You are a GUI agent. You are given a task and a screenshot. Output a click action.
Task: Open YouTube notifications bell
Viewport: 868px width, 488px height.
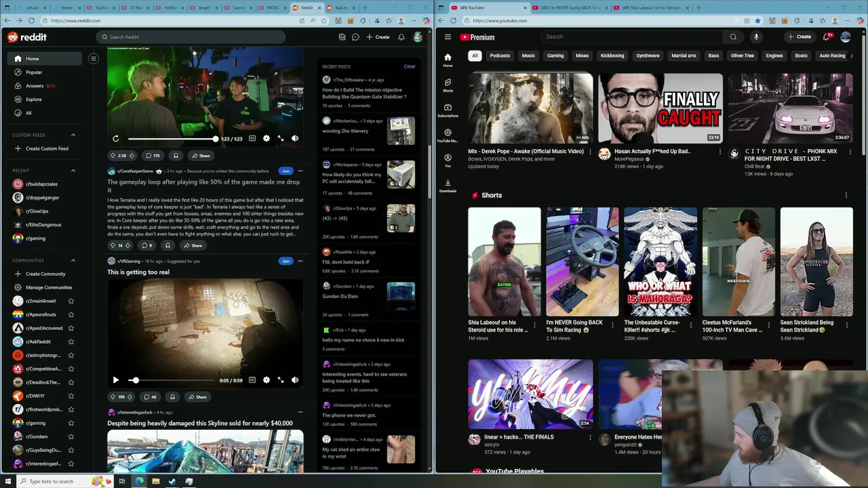coord(827,37)
